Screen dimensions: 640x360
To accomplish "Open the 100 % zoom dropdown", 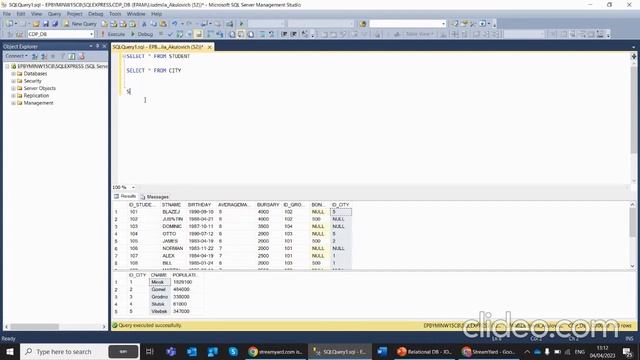I will (133, 187).
